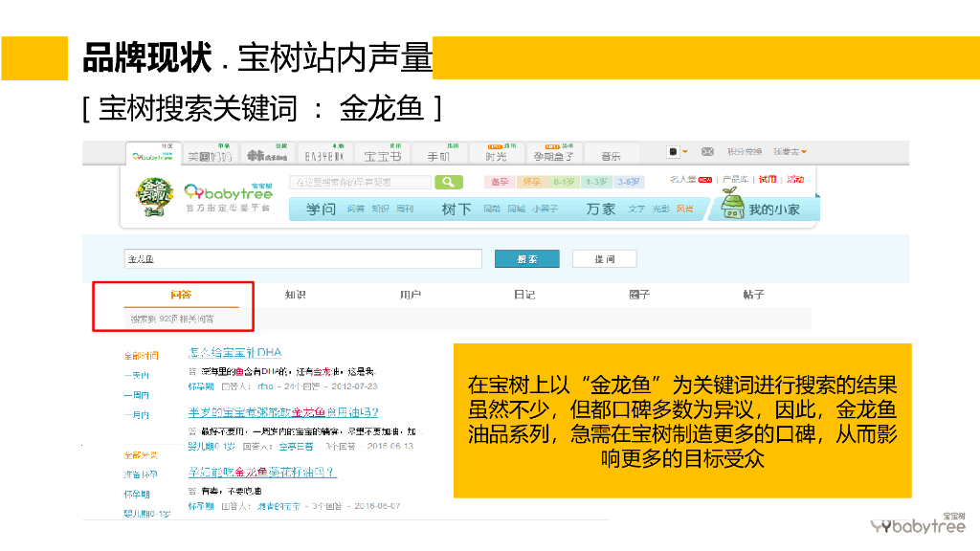Viewport: 980px width, 551px height.
Task: Select the 0-1岁 stage tag
Action: (x=564, y=182)
